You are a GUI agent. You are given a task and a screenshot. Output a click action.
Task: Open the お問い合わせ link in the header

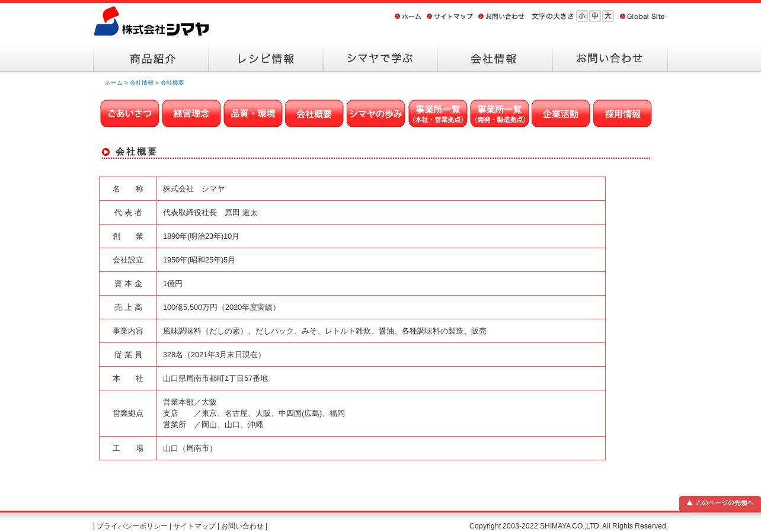point(501,17)
